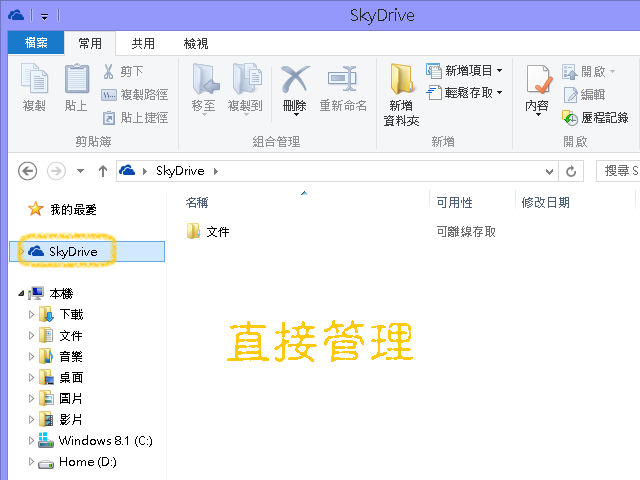
Task: Click the SkyDrive cloud icon in the address bar
Action: coord(127,170)
